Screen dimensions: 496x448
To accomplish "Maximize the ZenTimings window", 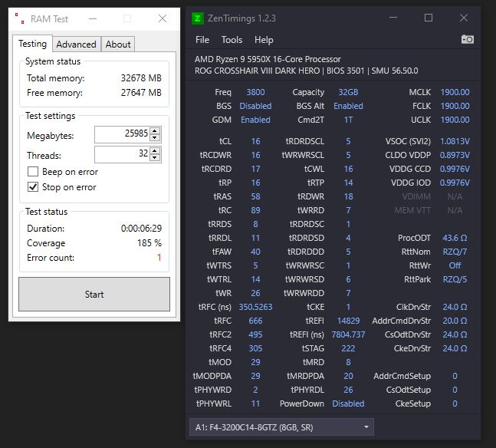I will pos(429,18).
